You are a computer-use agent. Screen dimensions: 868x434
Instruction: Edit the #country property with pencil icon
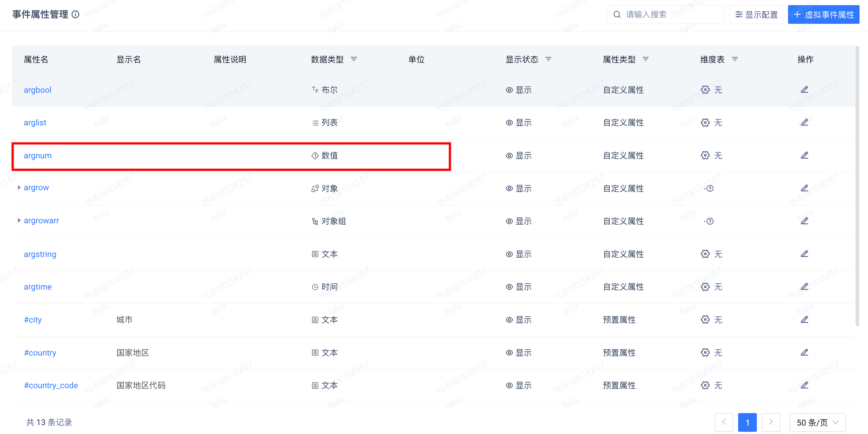tap(804, 353)
